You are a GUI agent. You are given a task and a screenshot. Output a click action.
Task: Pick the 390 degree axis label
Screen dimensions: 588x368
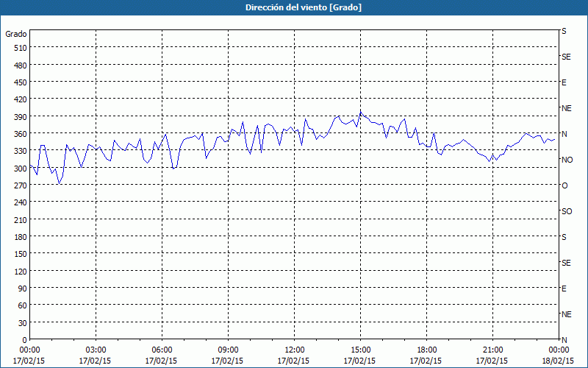tap(21, 117)
